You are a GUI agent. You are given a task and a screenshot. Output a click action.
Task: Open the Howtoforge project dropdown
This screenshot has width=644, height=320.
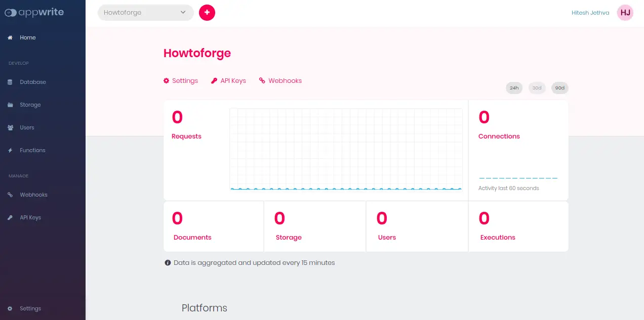[146, 13]
